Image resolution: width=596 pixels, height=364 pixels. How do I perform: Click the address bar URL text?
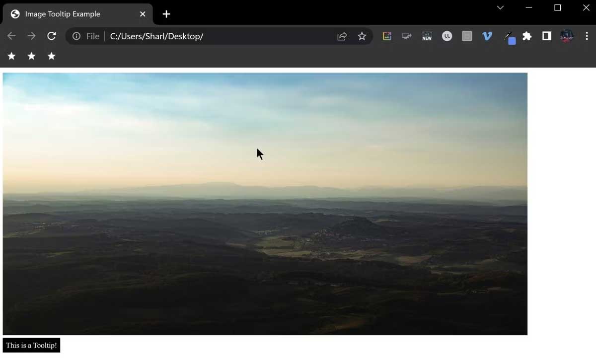pyautogui.click(x=156, y=36)
